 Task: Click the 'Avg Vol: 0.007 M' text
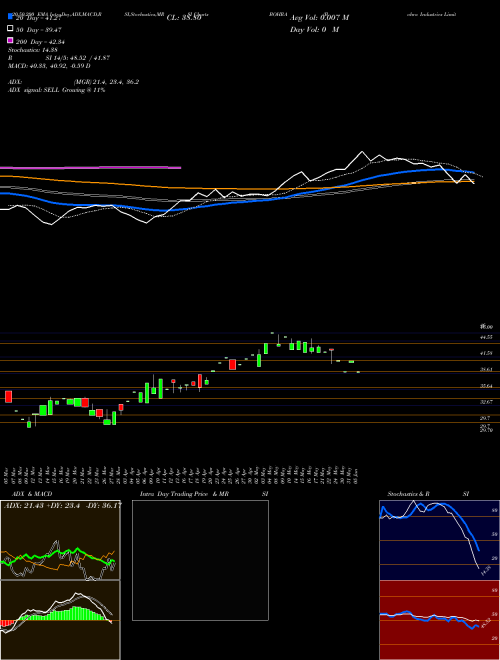point(319,18)
